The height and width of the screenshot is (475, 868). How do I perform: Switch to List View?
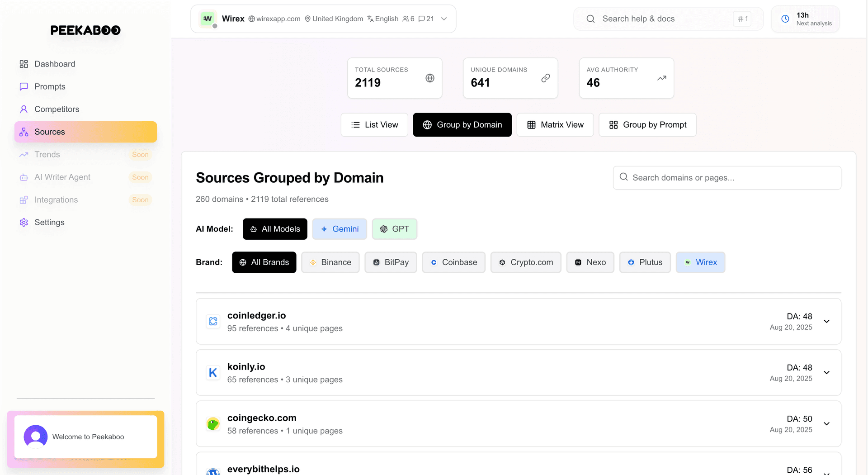coord(374,125)
